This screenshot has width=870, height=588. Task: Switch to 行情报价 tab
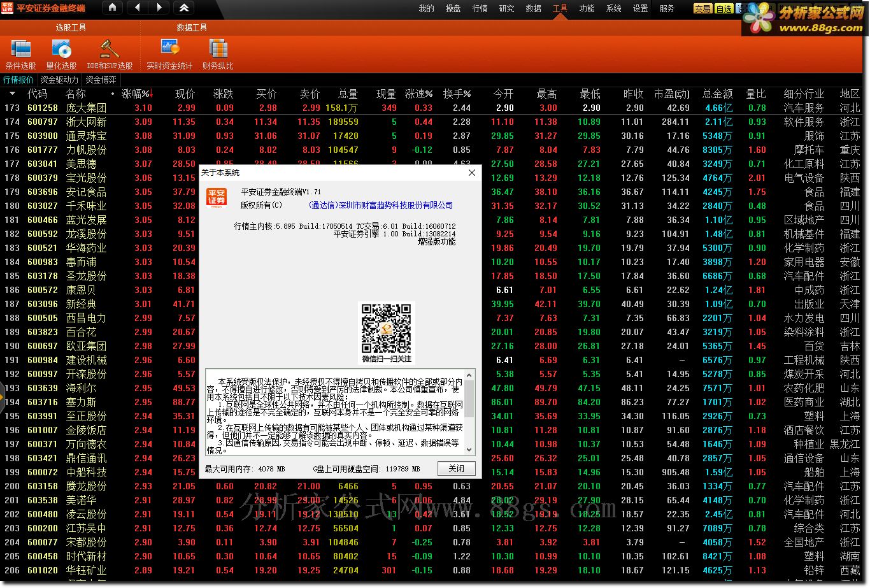click(x=18, y=80)
